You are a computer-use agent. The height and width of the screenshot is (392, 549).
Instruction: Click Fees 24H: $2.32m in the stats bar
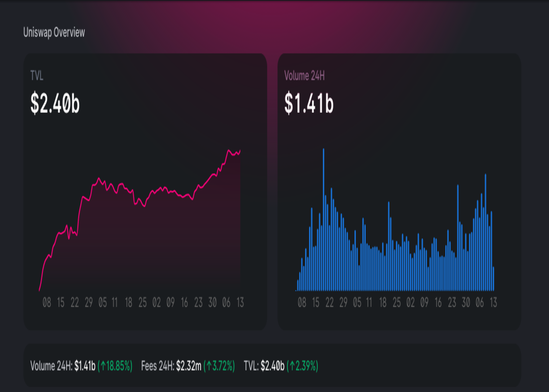[x=171, y=366]
